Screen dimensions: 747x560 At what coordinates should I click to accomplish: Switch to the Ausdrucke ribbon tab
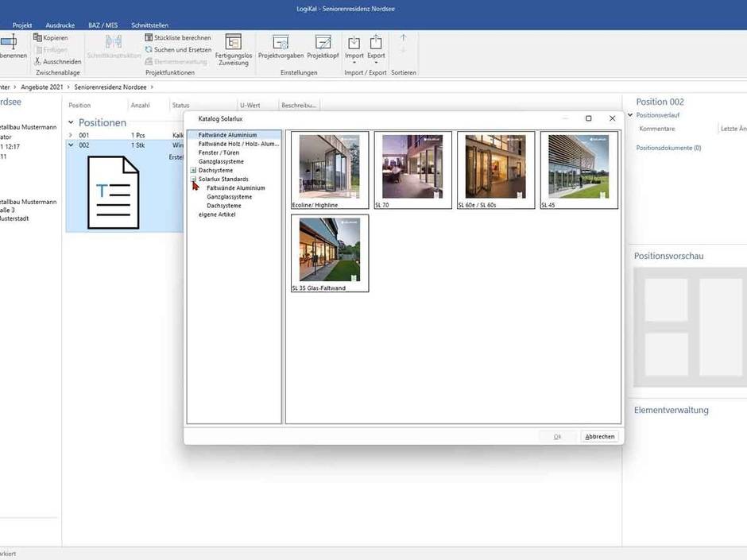pyautogui.click(x=60, y=25)
